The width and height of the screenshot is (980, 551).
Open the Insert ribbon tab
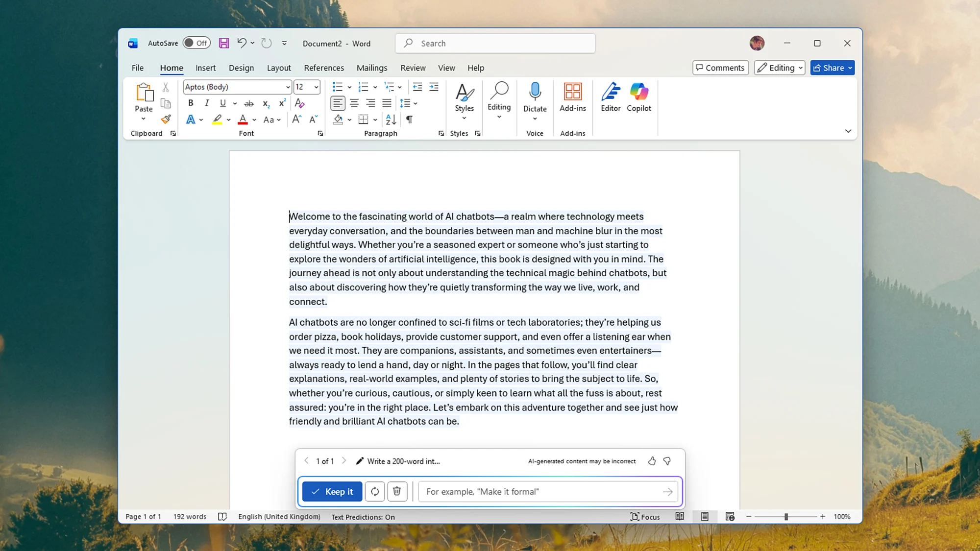[x=205, y=68]
